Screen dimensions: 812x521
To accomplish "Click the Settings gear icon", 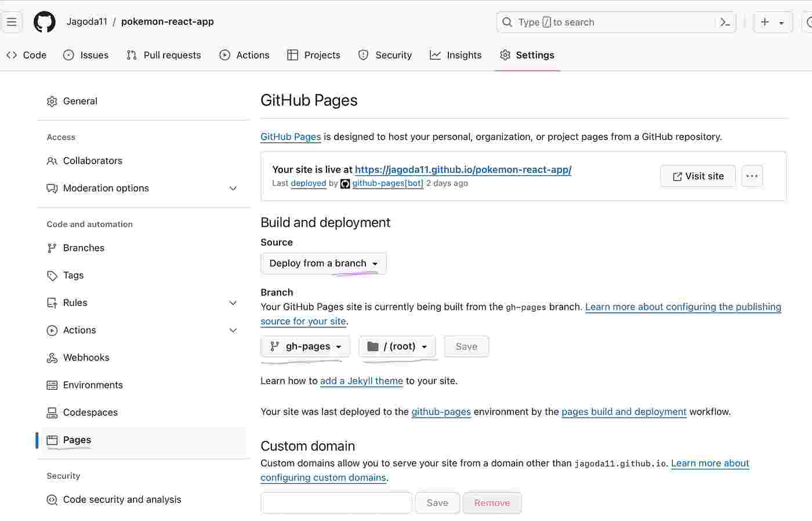I will pos(505,55).
